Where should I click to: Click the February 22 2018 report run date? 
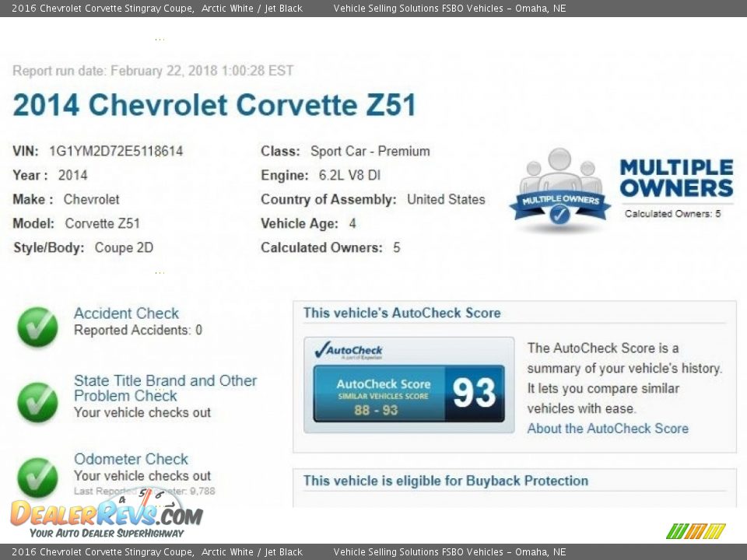click(x=153, y=71)
